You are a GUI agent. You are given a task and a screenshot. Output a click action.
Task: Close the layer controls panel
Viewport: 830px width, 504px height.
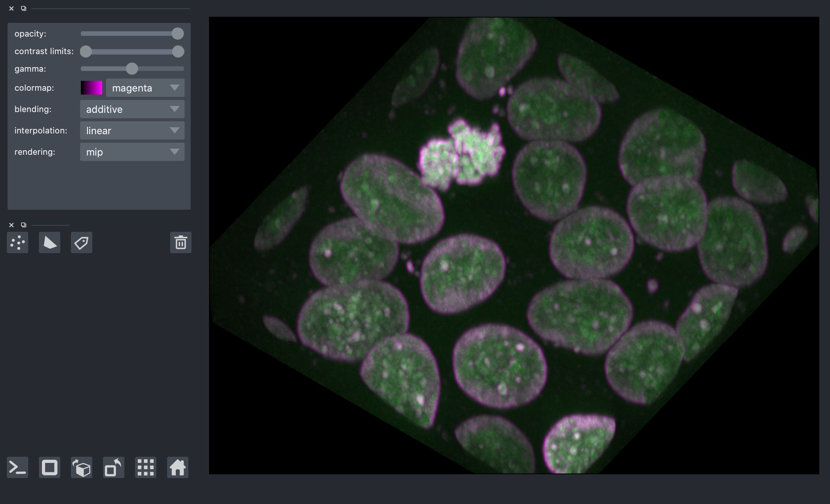click(11, 8)
